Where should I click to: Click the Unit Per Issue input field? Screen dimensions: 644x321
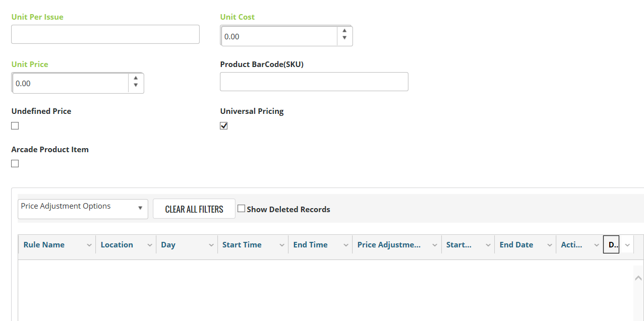[105, 34]
